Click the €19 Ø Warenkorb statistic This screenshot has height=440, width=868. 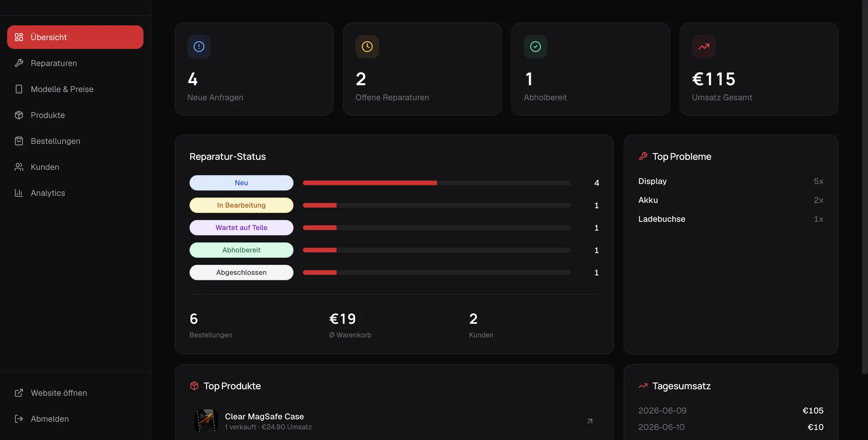click(350, 325)
